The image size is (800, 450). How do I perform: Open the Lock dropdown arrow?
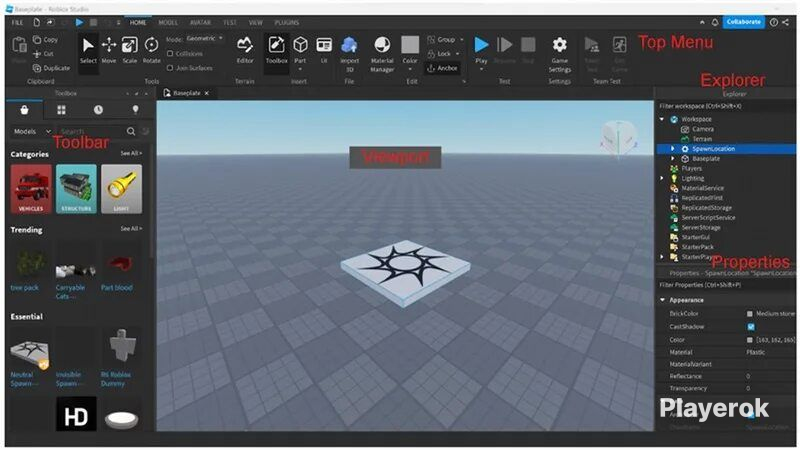pos(457,54)
